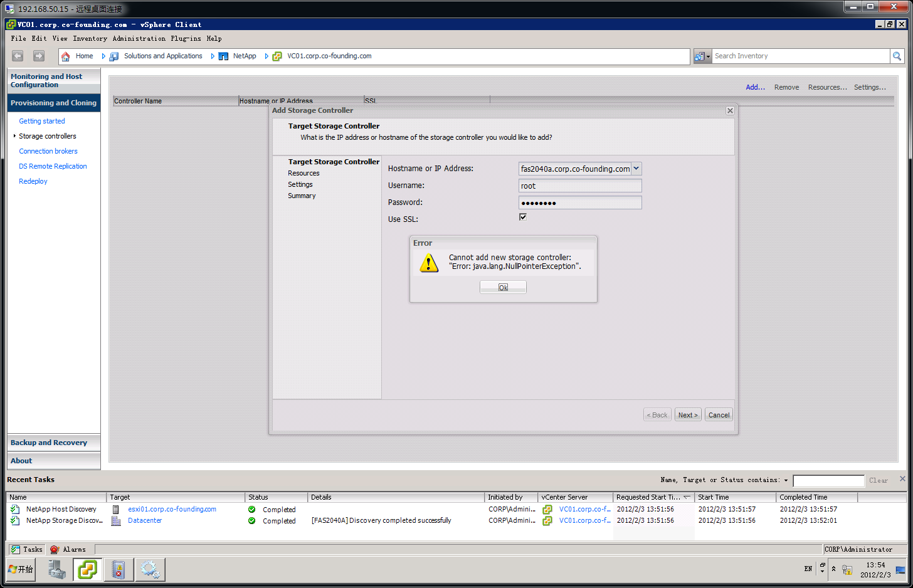Screen dimensions: 913x588
Task: Open the Inventory menu
Action: coord(90,38)
